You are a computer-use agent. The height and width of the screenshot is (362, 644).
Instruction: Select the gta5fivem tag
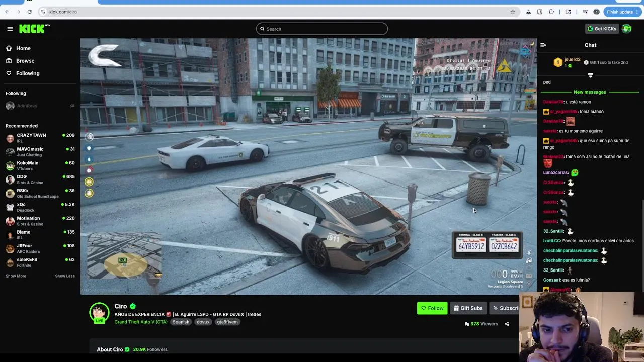pos(227,322)
